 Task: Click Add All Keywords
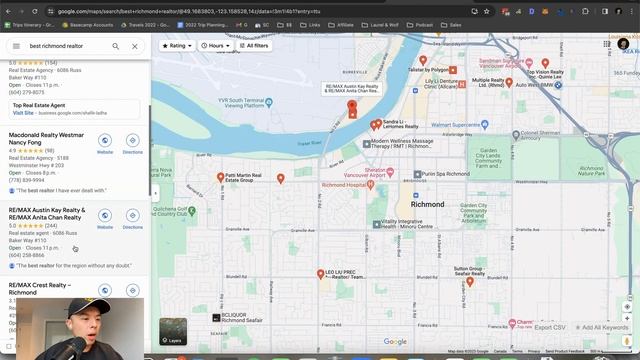[602, 327]
